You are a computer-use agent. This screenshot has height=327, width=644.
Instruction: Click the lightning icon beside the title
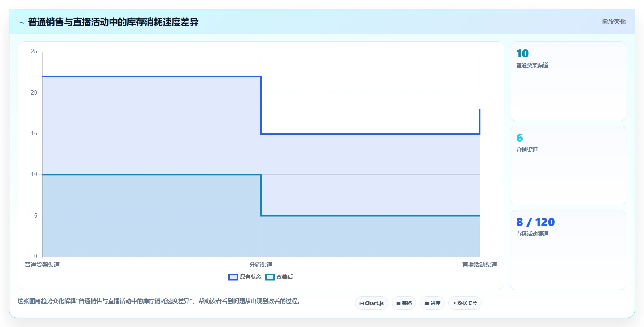point(21,22)
